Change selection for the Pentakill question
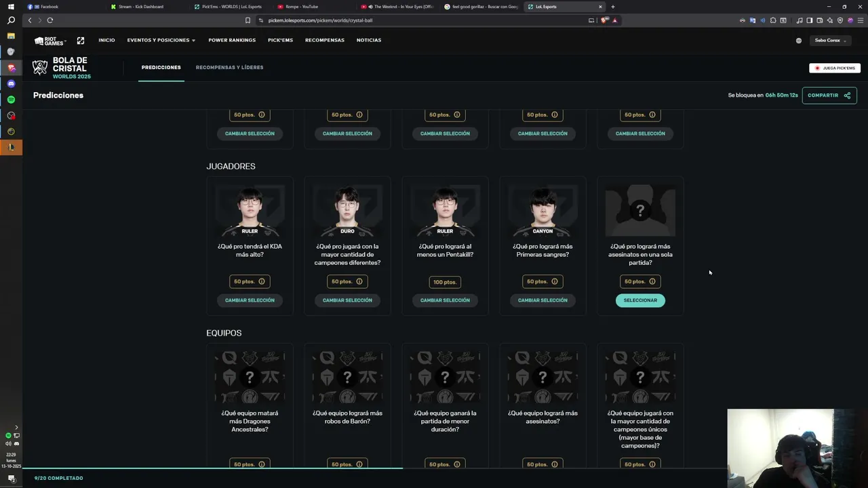 [x=445, y=300]
